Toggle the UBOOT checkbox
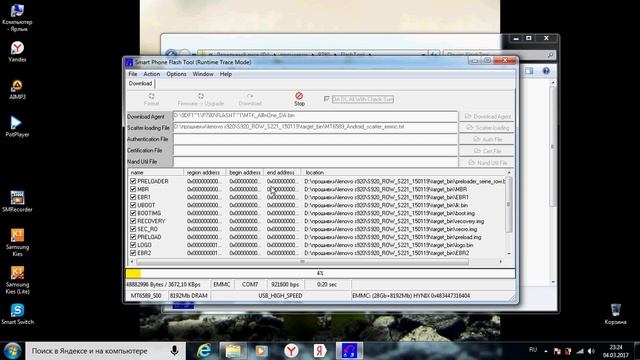Screen dimensions: 640x360 133,205
